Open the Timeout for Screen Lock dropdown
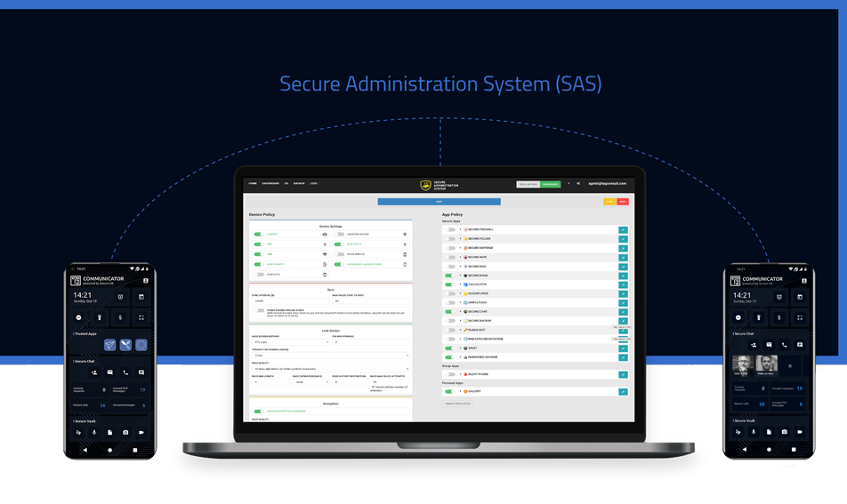The width and height of the screenshot is (847, 504). point(331,356)
